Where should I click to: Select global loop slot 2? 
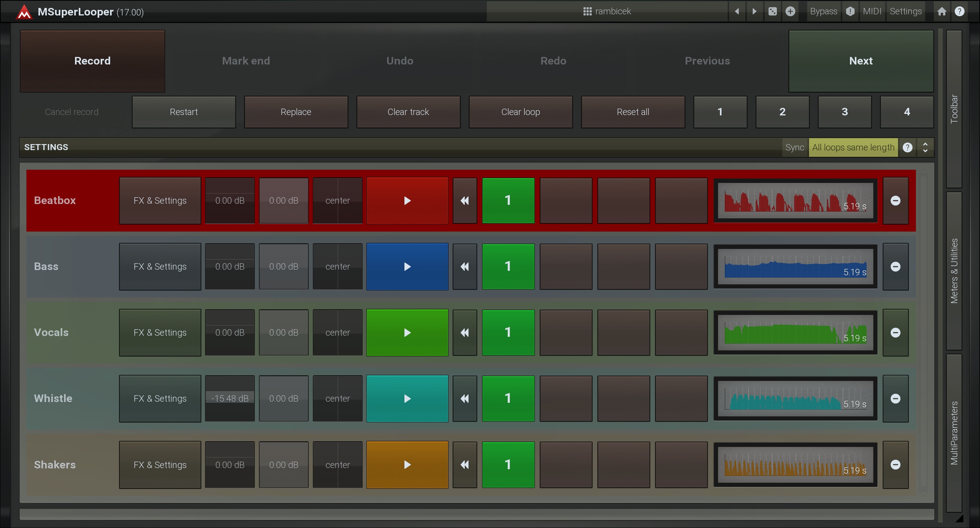[x=782, y=112]
